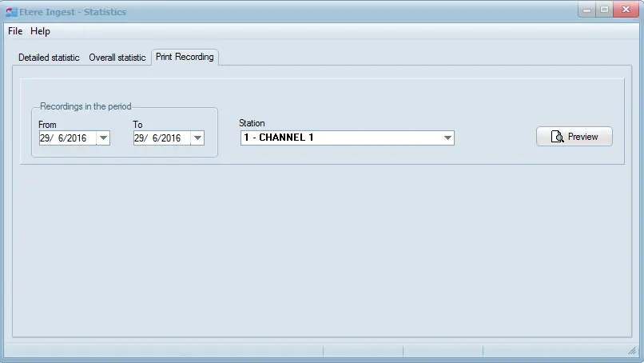
Task: Select the year 2016 in the To date
Action: pyautogui.click(x=169, y=138)
